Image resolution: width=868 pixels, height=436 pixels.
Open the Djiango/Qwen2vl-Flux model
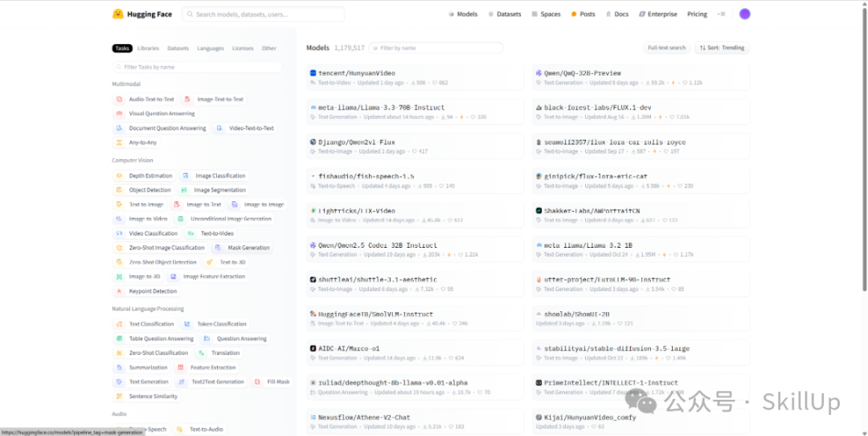point(416,146)
